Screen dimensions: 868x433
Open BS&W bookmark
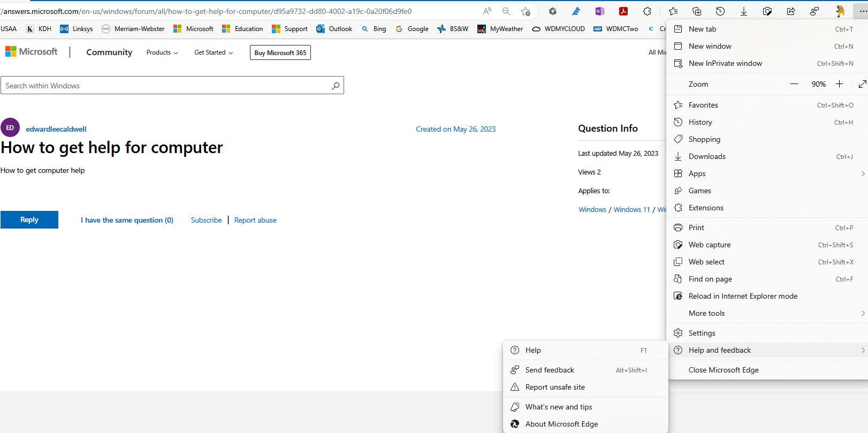click(x=453, y=29)
